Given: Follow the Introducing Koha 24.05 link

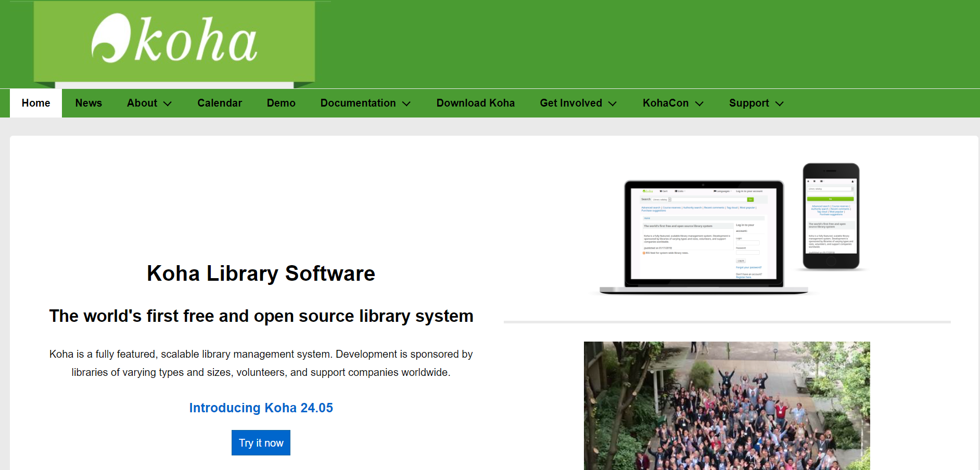Looking at the screenshot, I should [261, 408].
